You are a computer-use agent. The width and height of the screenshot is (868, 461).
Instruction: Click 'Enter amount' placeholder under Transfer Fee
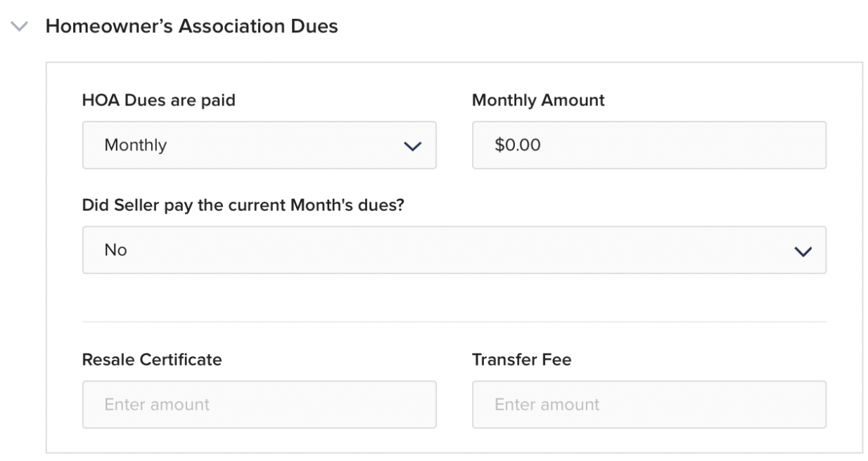point(547,405)
